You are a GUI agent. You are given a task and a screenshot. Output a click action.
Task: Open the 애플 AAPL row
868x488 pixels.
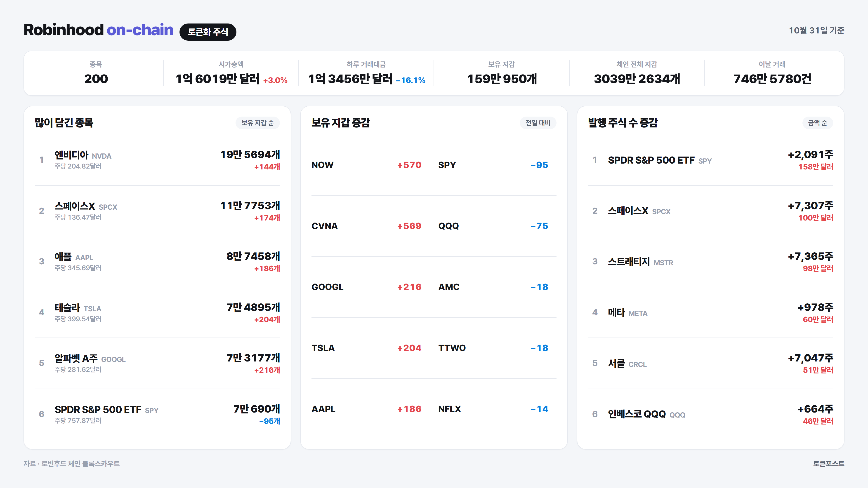157,262
